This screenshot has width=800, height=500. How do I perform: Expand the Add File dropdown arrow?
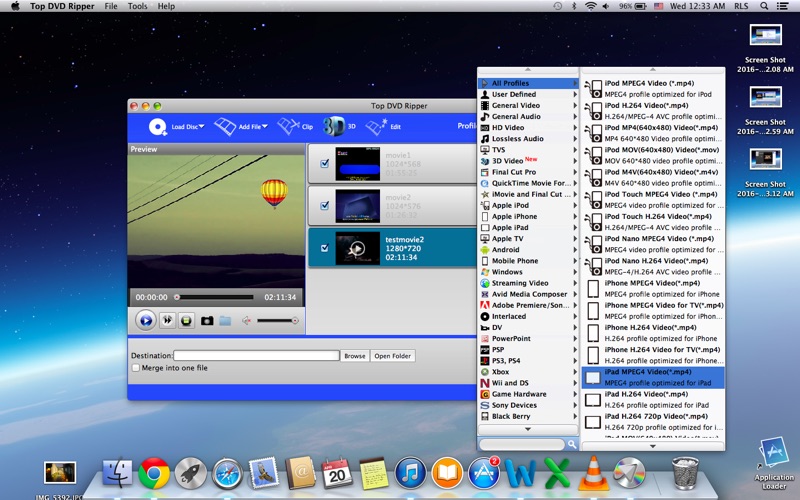tap(264, 127)
